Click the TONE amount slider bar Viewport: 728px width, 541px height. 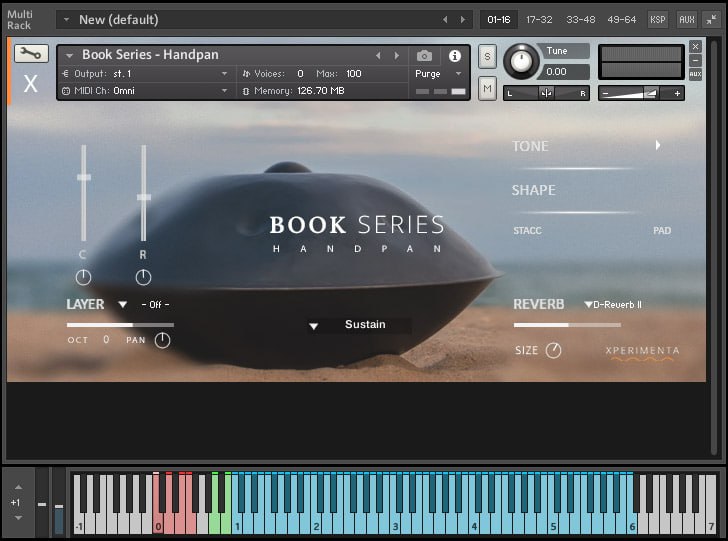tap(577, 169)
